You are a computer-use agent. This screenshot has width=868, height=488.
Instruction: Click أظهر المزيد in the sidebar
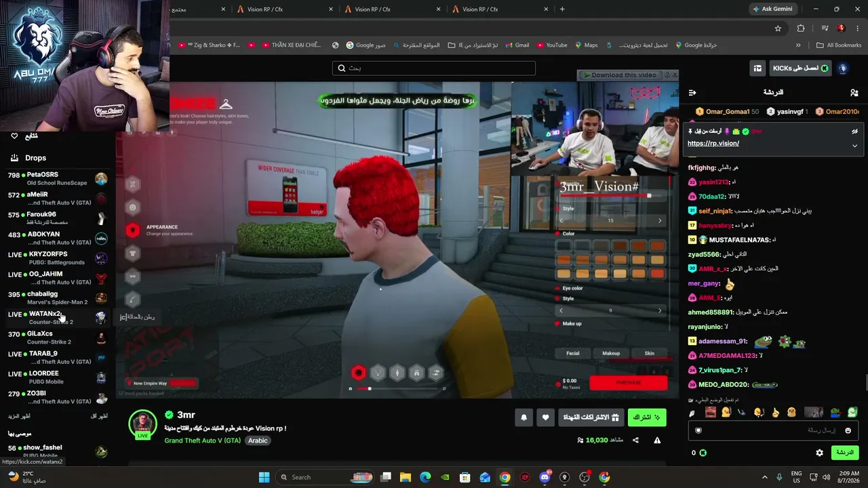(x=19, y=416)
